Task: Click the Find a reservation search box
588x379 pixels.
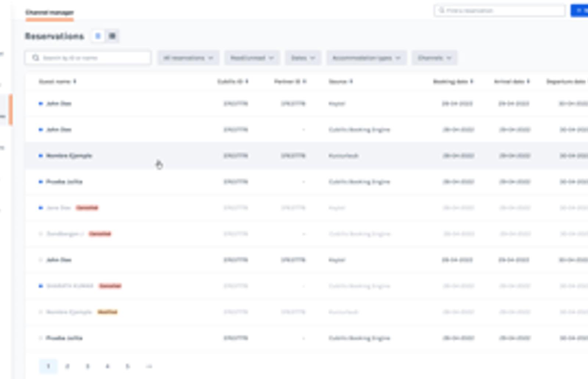Action: (x=500, y=11)
